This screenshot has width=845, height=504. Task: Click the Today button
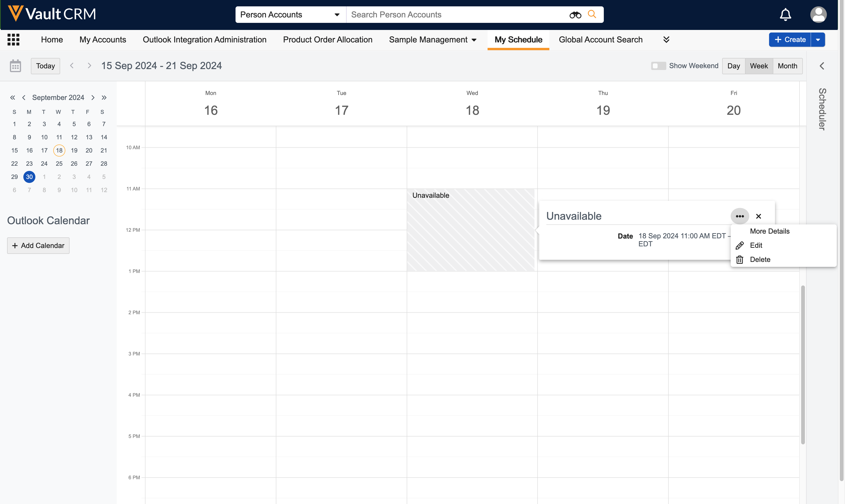[45, 66]
